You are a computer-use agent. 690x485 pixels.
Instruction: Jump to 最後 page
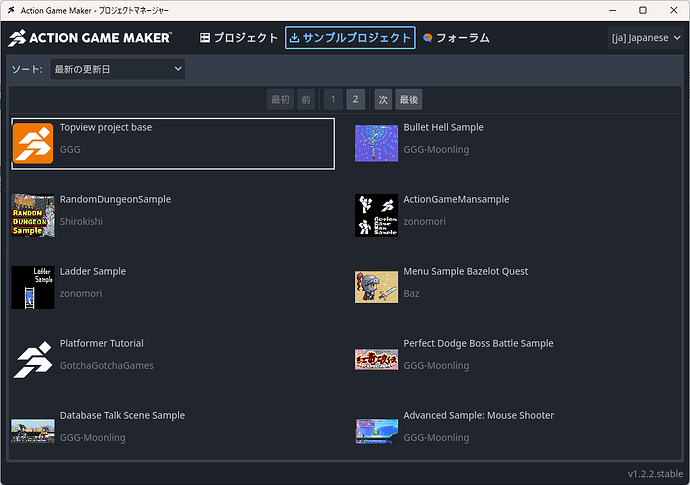click(409, 99)
